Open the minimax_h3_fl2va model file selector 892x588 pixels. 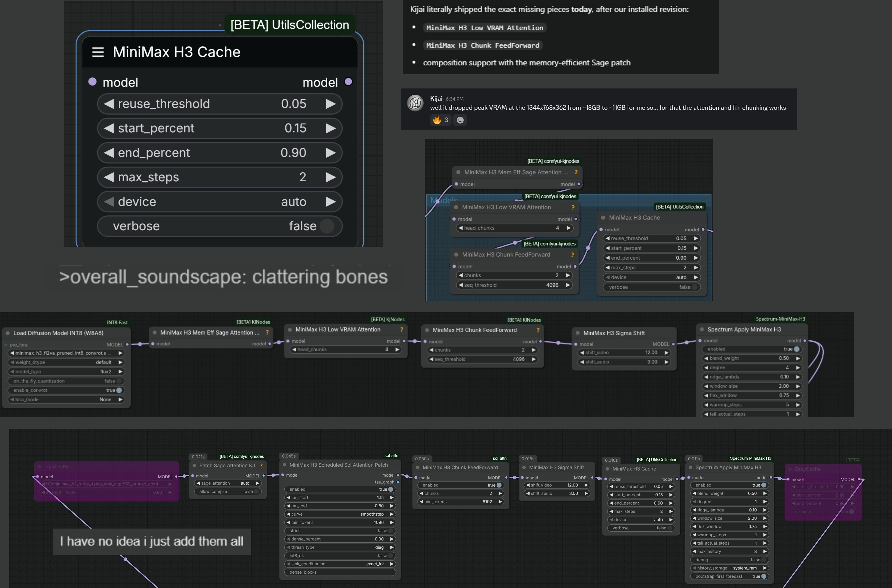click(x=66, y=353)
